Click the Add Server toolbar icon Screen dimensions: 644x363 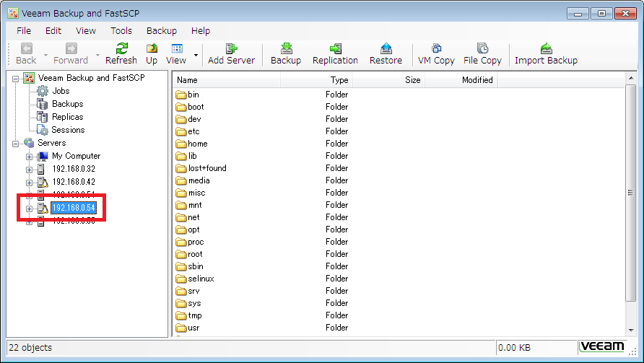[232, 48]
